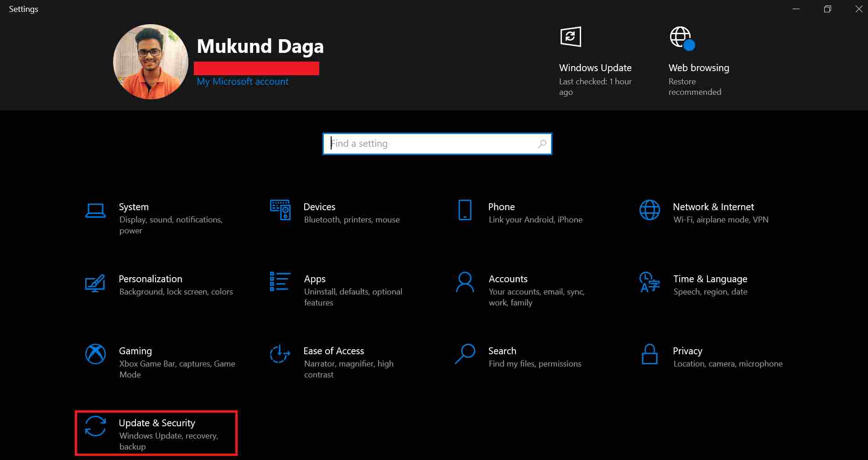Select the Phone icon
This screenshot has width=868, height=460.
coord(465,210)
